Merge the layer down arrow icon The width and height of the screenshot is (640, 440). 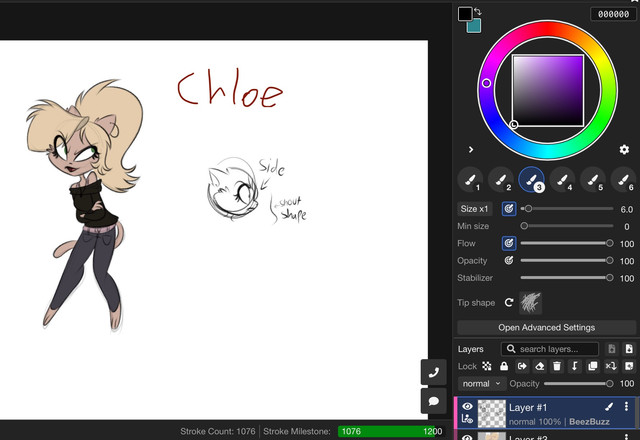tap(575, 366)
